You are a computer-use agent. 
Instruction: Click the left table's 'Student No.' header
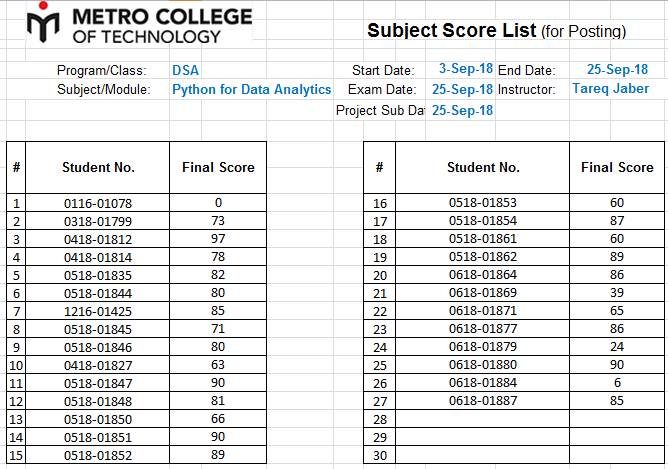coord(98,167)
